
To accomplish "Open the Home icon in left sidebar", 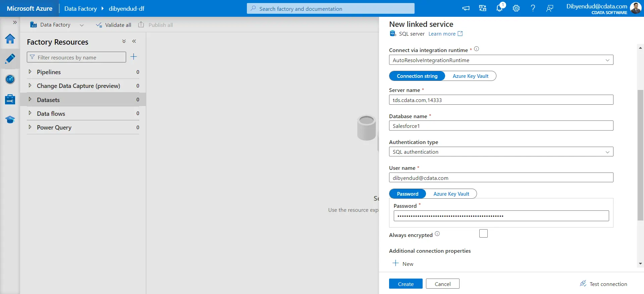I will (x=10, y=39).
